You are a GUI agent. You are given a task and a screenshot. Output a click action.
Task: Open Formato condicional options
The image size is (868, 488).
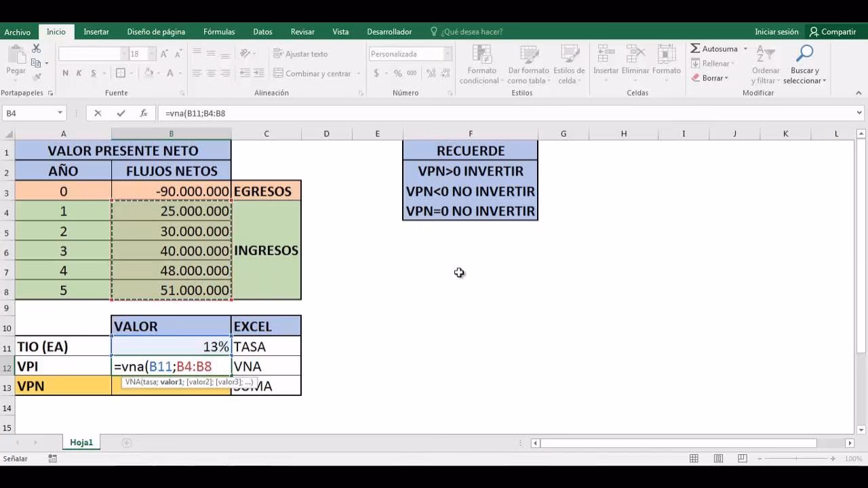coord(481,64)
